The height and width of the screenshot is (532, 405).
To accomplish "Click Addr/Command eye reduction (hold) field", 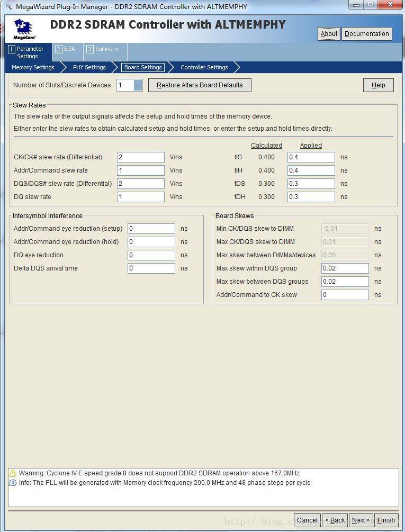I will point(151,242).
